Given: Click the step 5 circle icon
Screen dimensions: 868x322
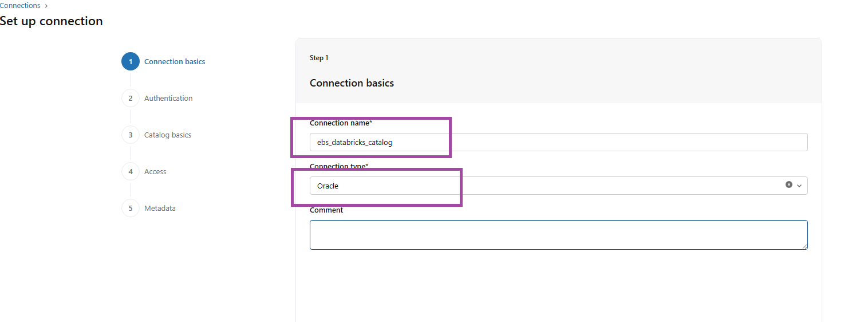Looking at the screenshot, I should 131,209.
